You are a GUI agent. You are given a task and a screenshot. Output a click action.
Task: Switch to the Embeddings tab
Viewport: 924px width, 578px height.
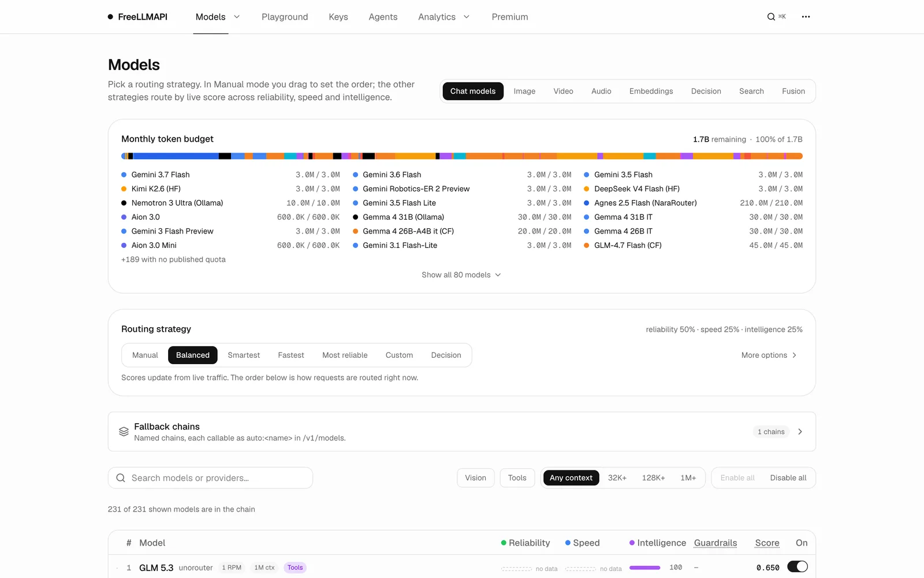tap(651, 91)
